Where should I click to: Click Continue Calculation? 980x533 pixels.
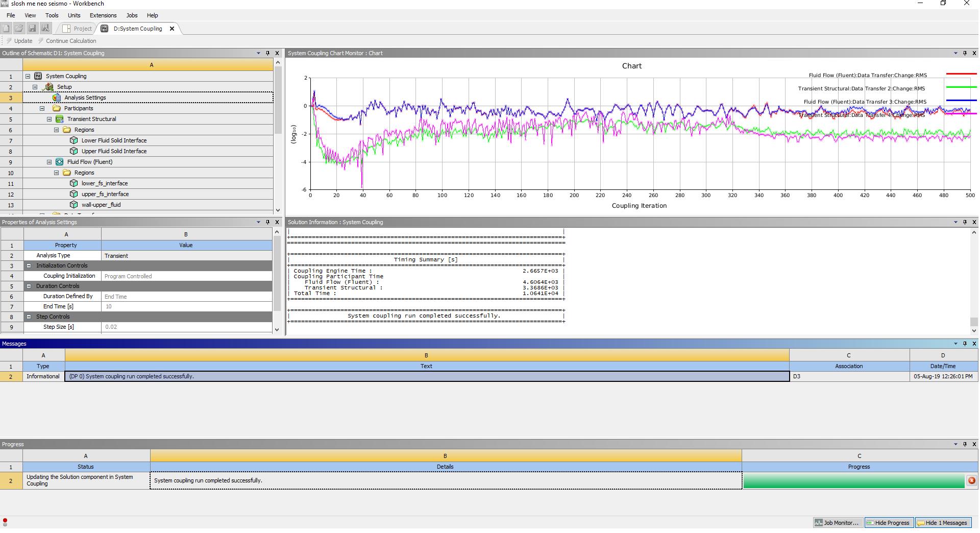point(67,41)
